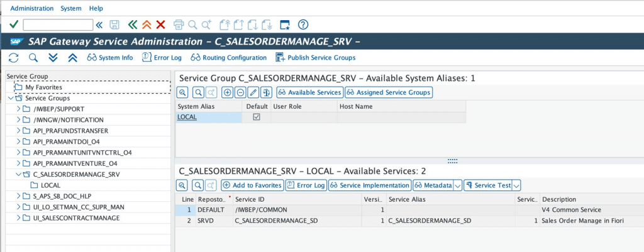Click the plus icon in system alias toolbar
644x252 pixels.
[227, 92]
